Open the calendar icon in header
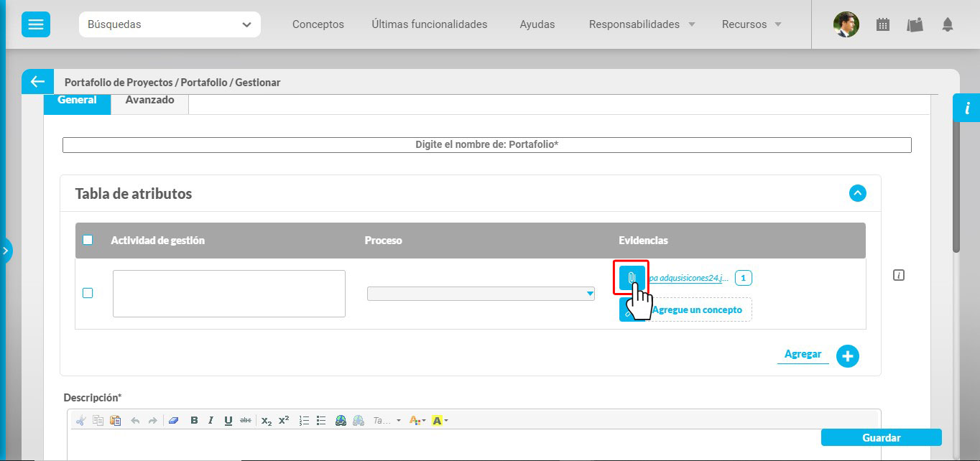The height and width of the screenshot is (461, 980). (883, 24)
